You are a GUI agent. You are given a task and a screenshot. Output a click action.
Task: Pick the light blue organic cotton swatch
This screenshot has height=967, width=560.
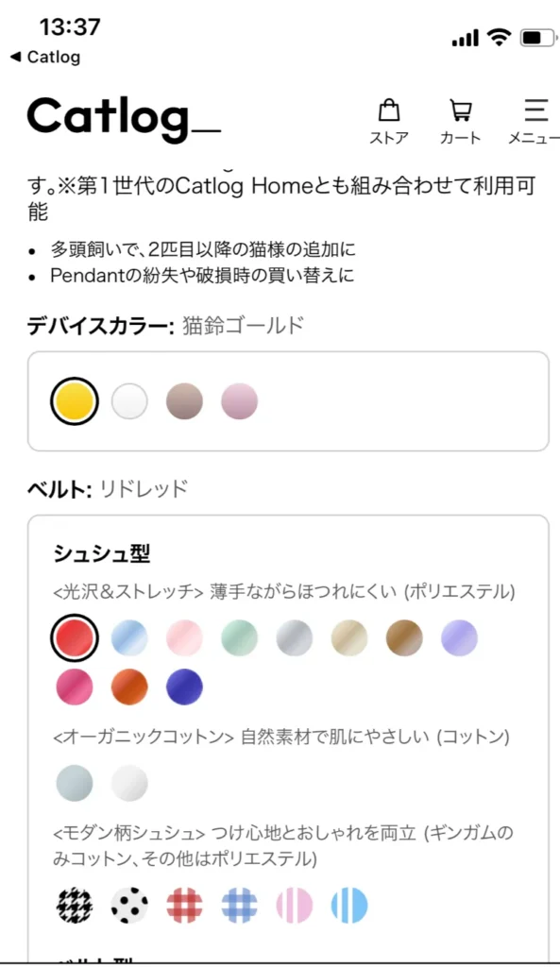[75, 782]
